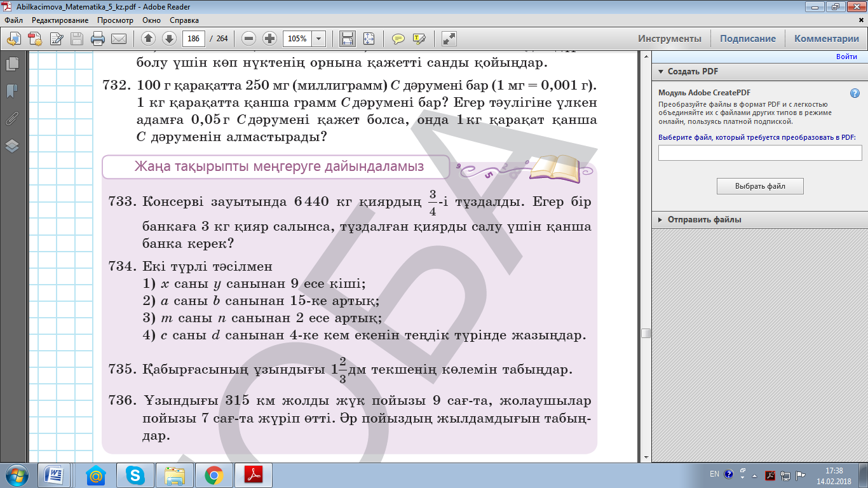868x488 pixels.
Task: Open the Windows Start menu
Action: coord(16,475)
